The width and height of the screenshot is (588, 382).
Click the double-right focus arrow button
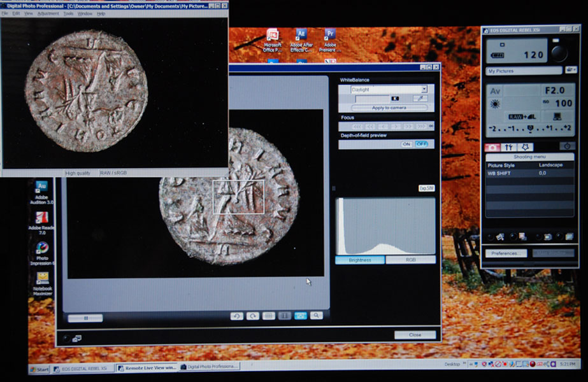408,126
